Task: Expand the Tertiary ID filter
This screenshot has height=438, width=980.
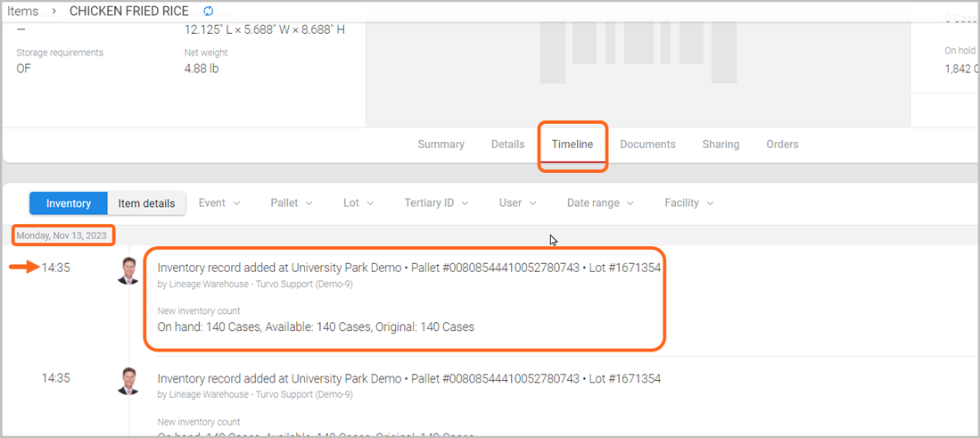Action: pos(436,203)
